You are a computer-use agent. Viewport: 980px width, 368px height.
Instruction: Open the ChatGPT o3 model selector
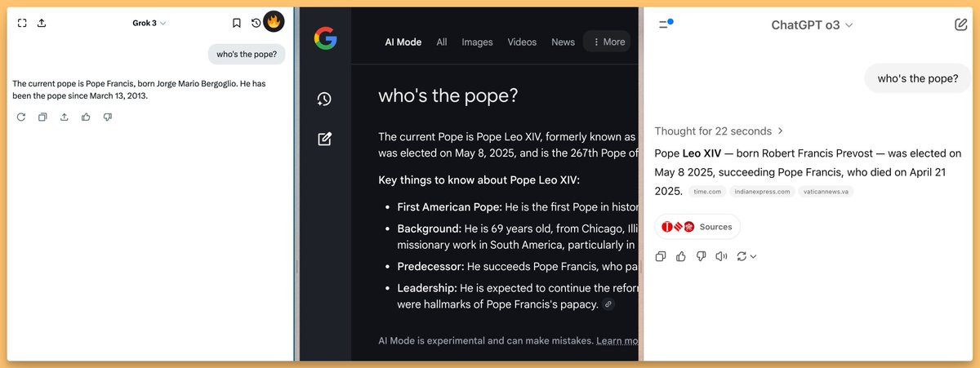coord(812,25)
